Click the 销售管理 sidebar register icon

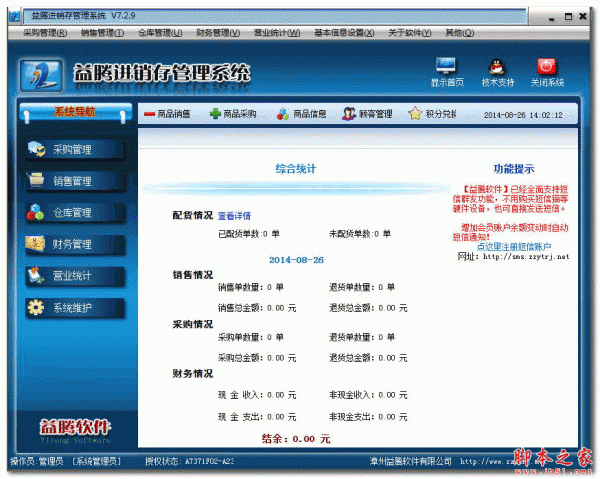(36, 180)
